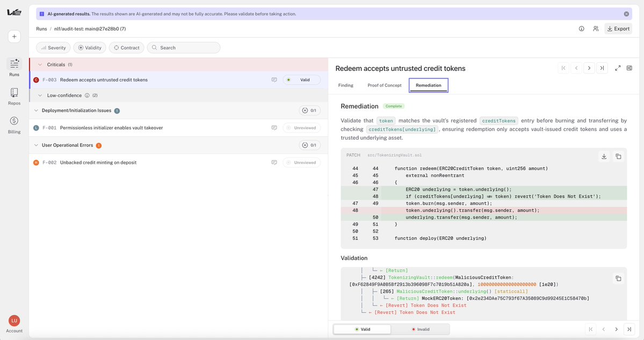644x340 pixels.
Task: Select finding F-003 Redeem accepts untrusted credit tokens
Action: point(178,79)
